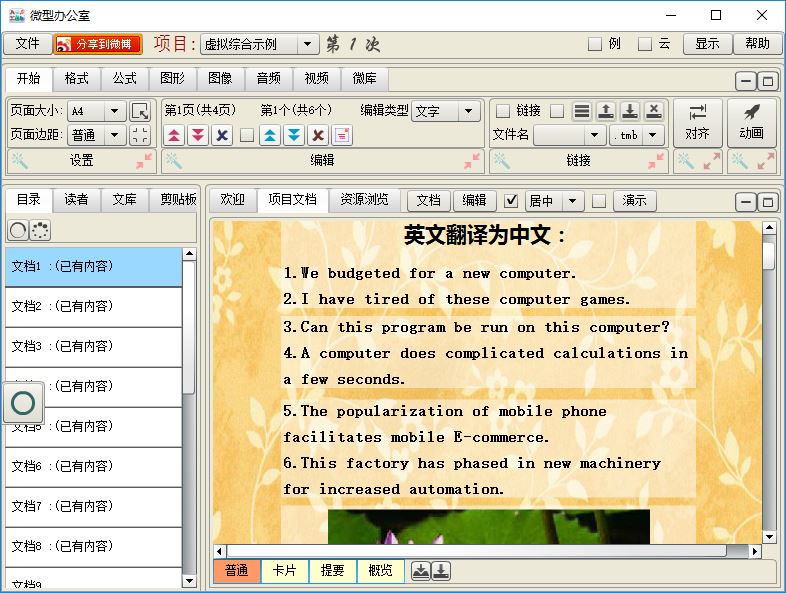Click the collapse arrows in 编辑 group
Viewport: 786px width, 593px height.
pyautogui.click(x=472, y=161)
